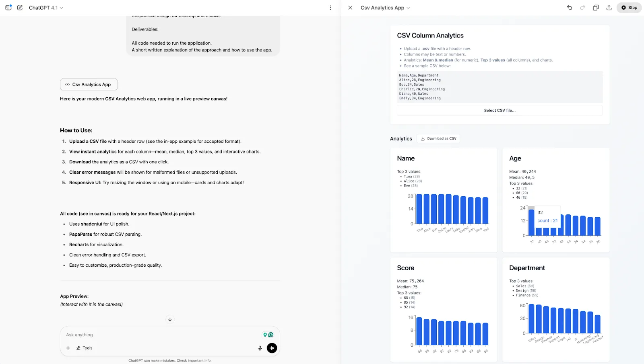
Task: Click the green Grammarly icon in composer
Action: click(271, 335)
